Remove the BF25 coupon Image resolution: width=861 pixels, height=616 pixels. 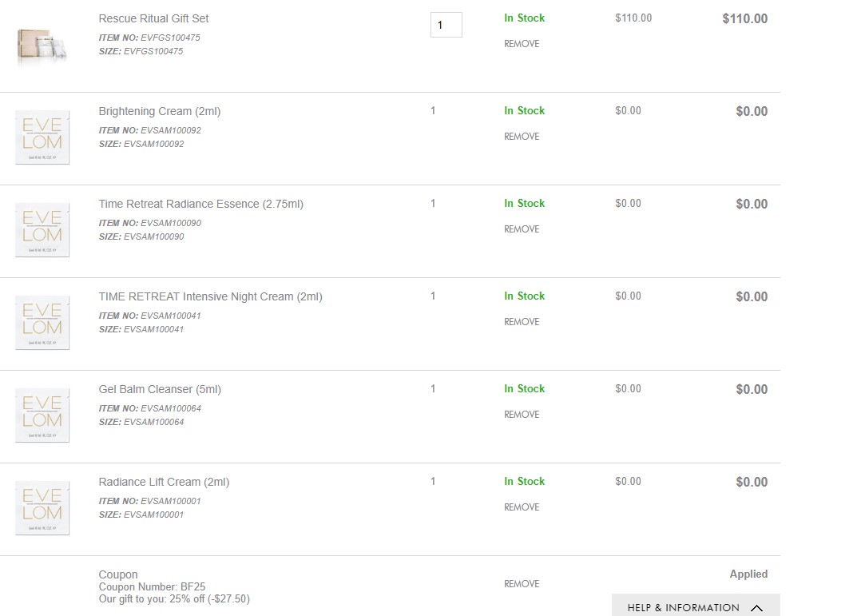[x=522, y=583]
